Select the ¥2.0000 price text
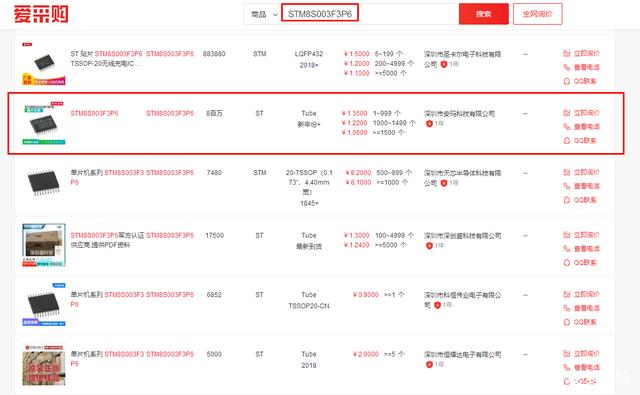 pos(365,354)
